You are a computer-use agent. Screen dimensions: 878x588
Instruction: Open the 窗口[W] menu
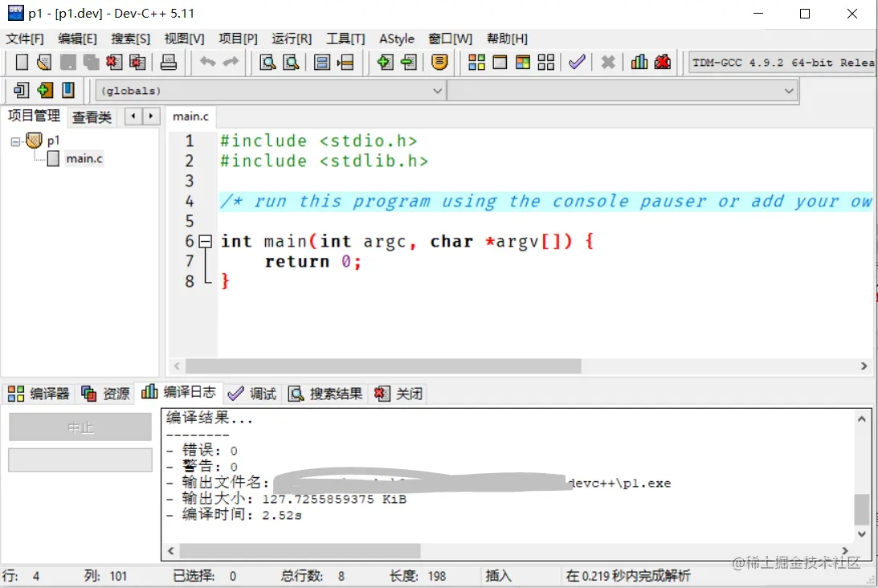(450, 39)
